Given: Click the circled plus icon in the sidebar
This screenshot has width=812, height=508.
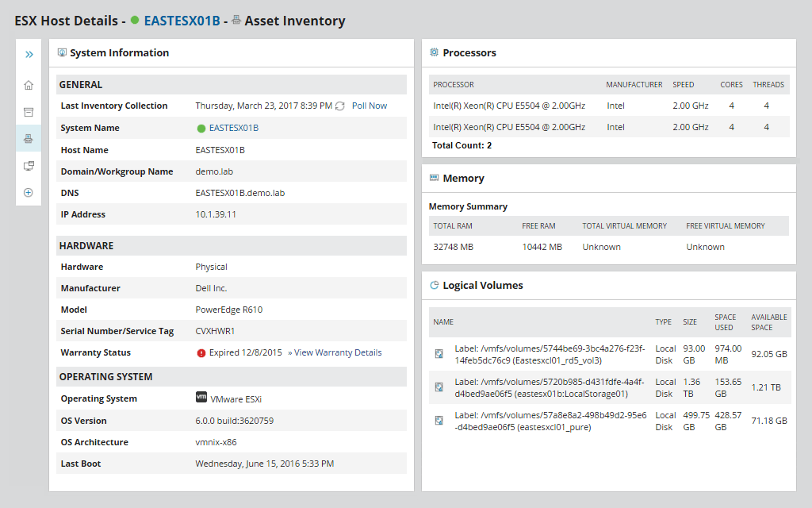Looking at the screenshot, I should (x=29, y=192).
